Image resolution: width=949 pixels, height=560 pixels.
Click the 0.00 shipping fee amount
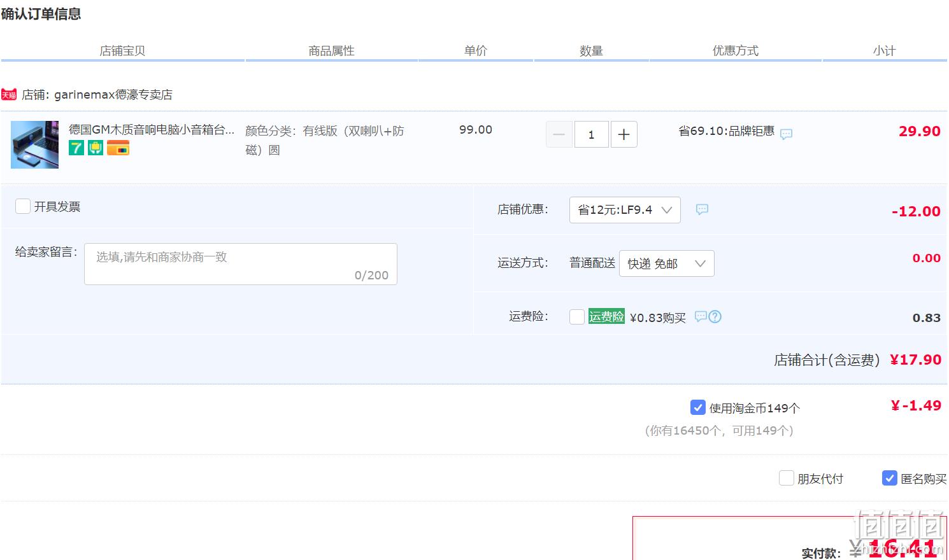tap(927, 258)
